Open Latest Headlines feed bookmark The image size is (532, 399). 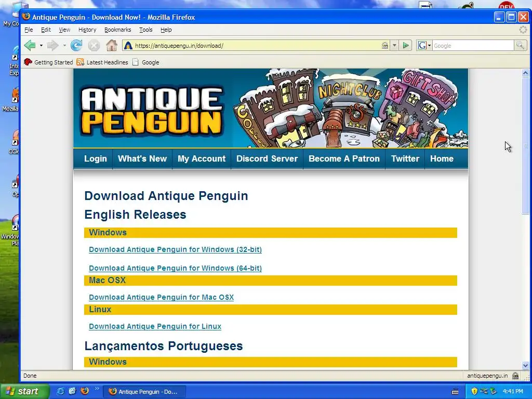[x=102, y=62]
